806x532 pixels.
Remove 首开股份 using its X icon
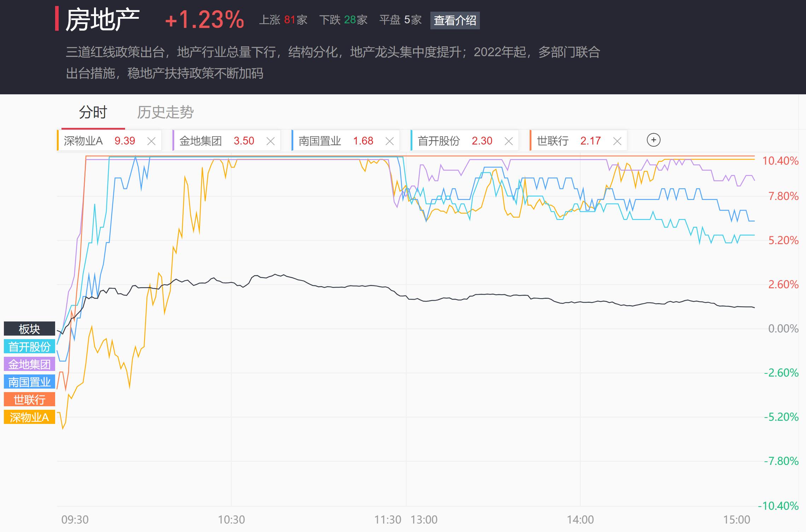508,141
